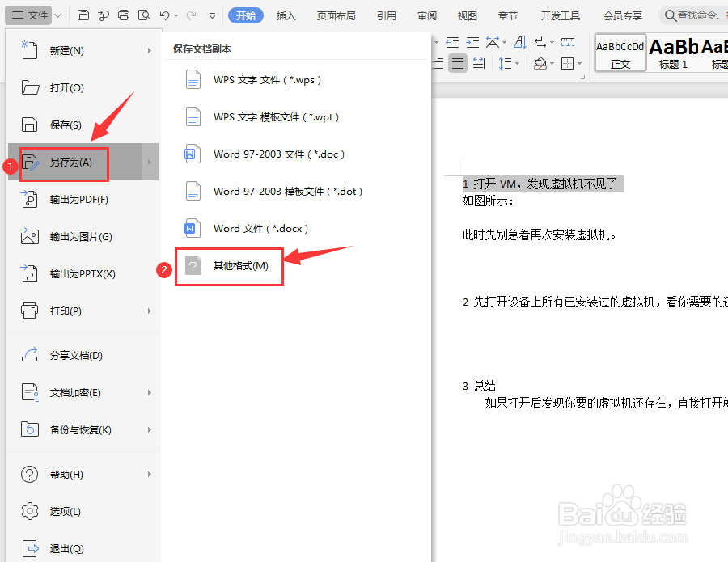Click dropdown arrow next to 文件

pyautogui.click(x=58, y=15)
